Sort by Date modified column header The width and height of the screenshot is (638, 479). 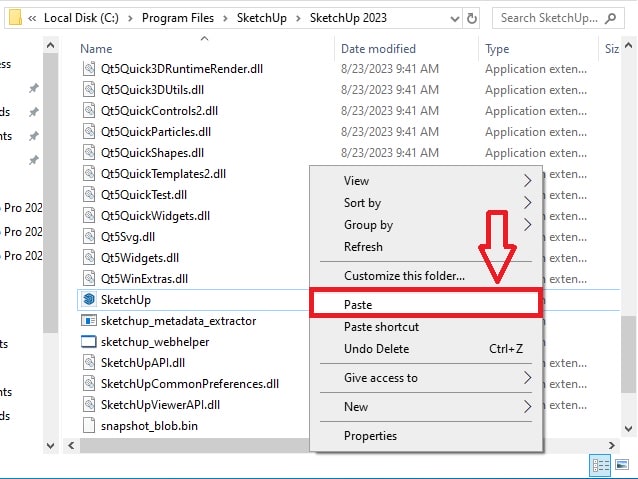(x=378, y=49)
